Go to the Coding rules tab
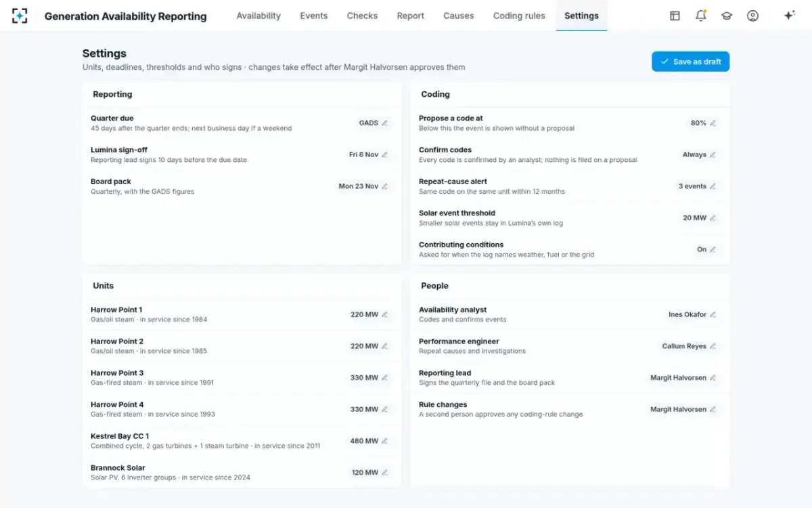The image size is (812, 508). [x=519, y=16]
